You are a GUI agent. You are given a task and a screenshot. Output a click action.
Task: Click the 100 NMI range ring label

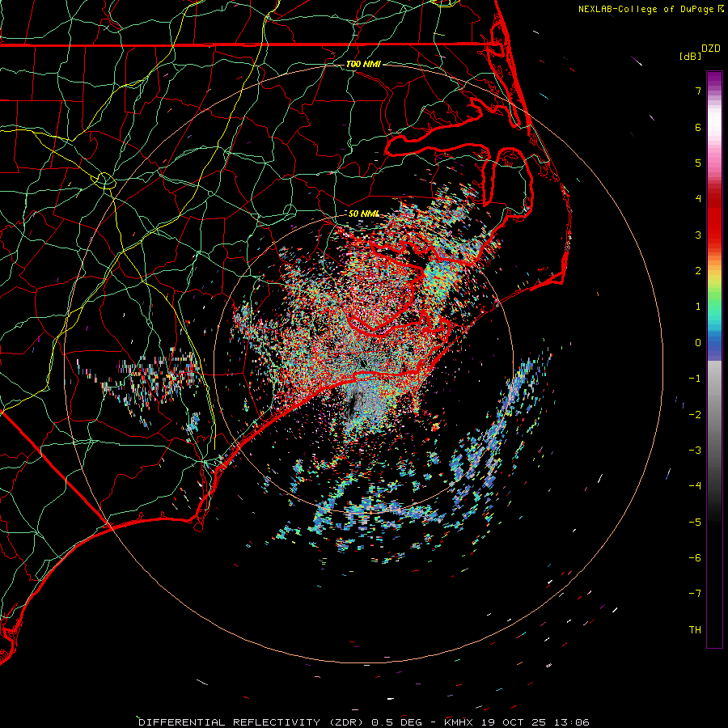click(x=363, y=64)
